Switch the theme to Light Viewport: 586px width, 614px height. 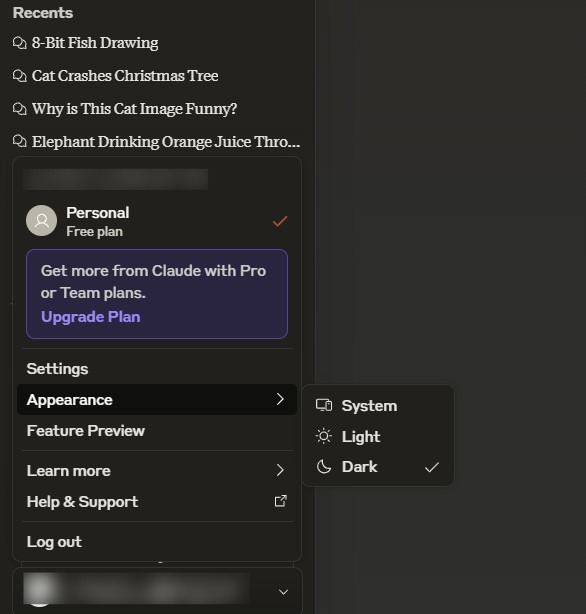point(378,436)
